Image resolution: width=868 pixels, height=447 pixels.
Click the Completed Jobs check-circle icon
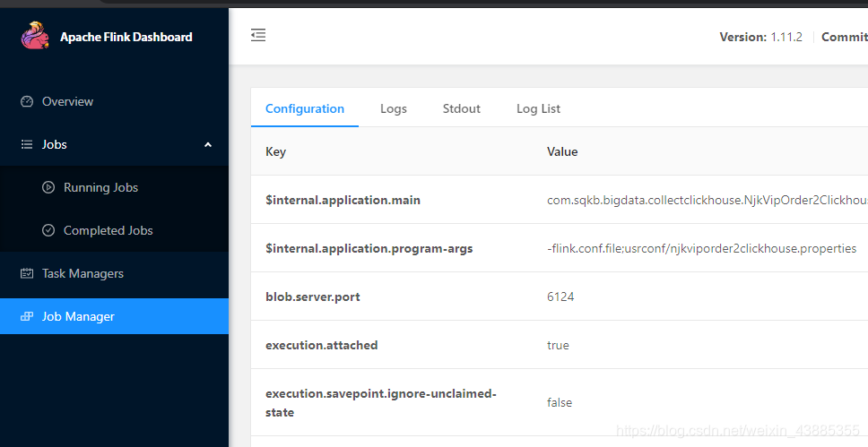(48, 230)
